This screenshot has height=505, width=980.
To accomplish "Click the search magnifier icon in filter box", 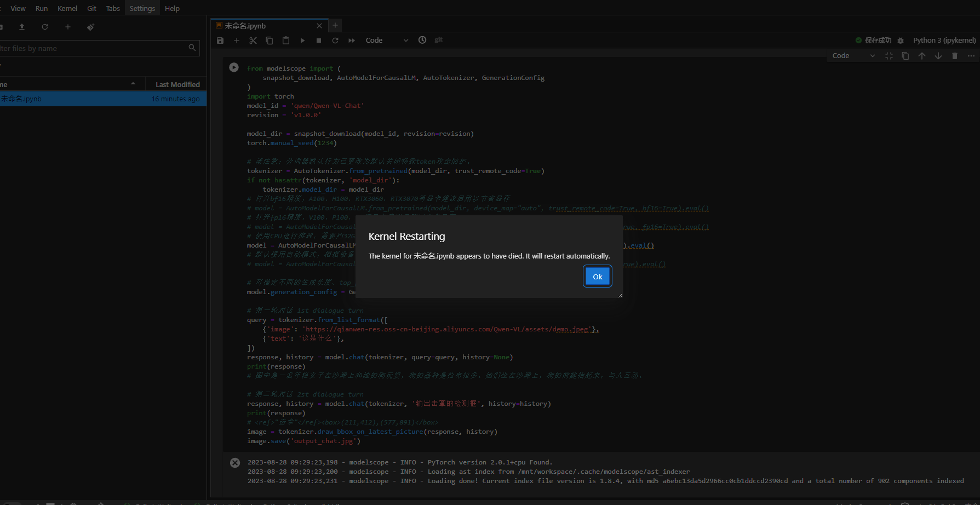I will (x=192, y=48).
